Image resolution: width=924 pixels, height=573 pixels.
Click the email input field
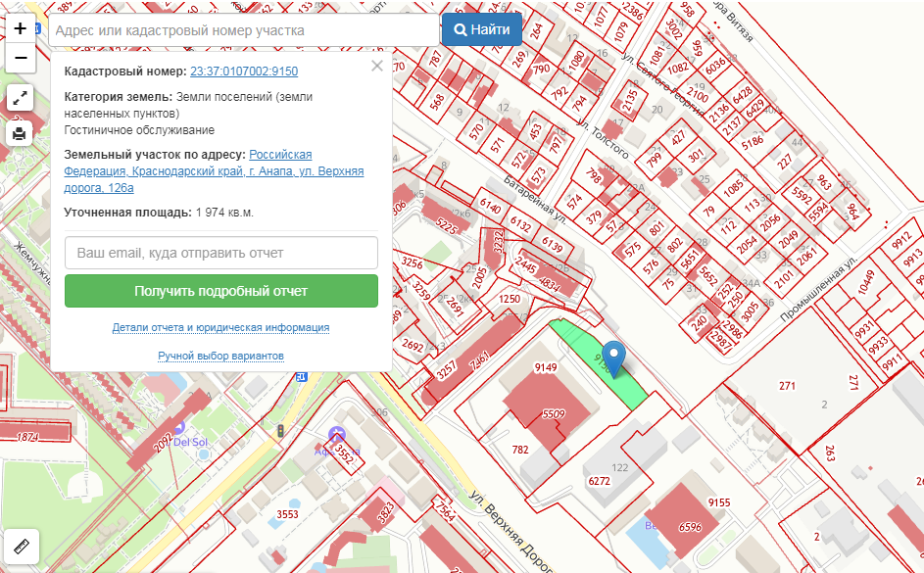tap(221, 253)
